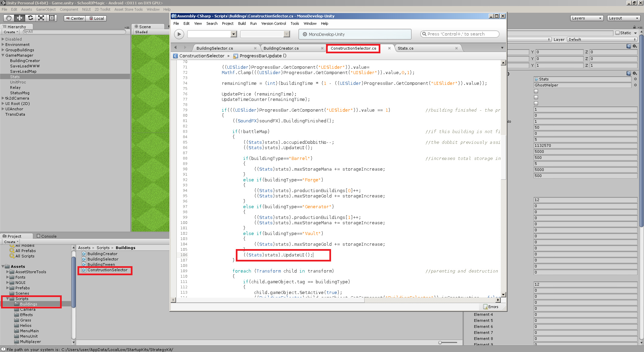
Task: Switch to the BuildingSelector.cs tab
Action: pyautogui.click(x=215, y=48)
